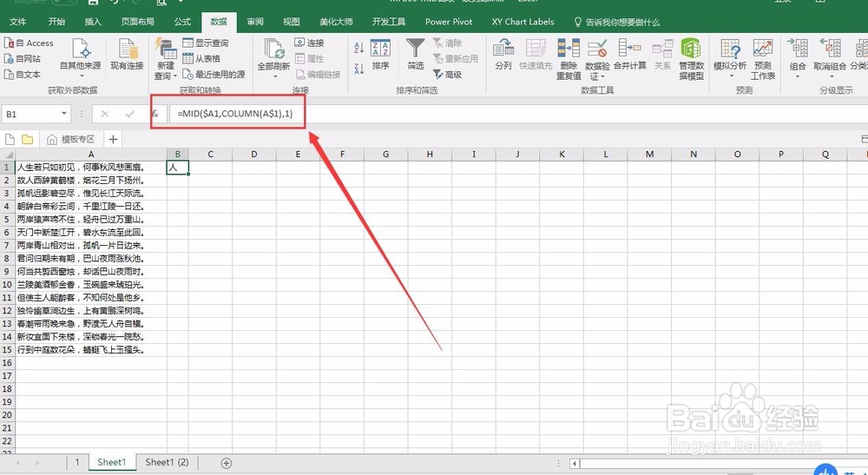
Task: Click Insert Function fx button
Action: tap(155, 114)
